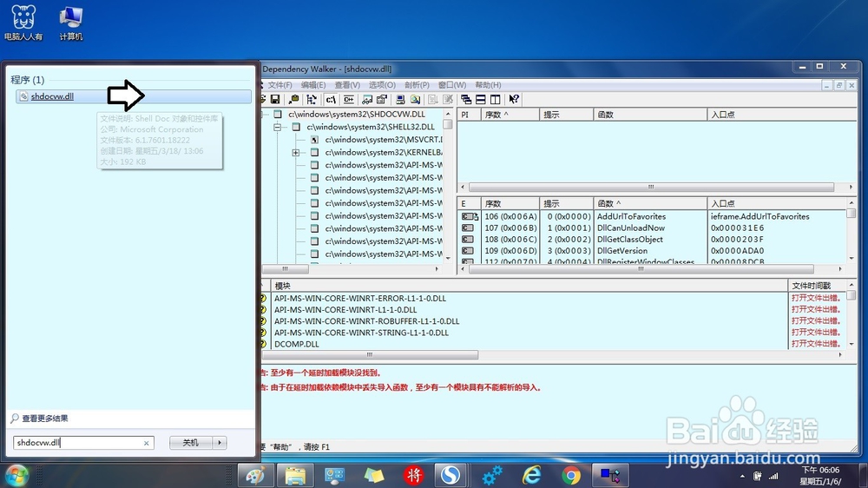Viewport: 868px width, 488px height.
Task: Click module tree vertical scrollbar thumb
Action: coord(448,124)
